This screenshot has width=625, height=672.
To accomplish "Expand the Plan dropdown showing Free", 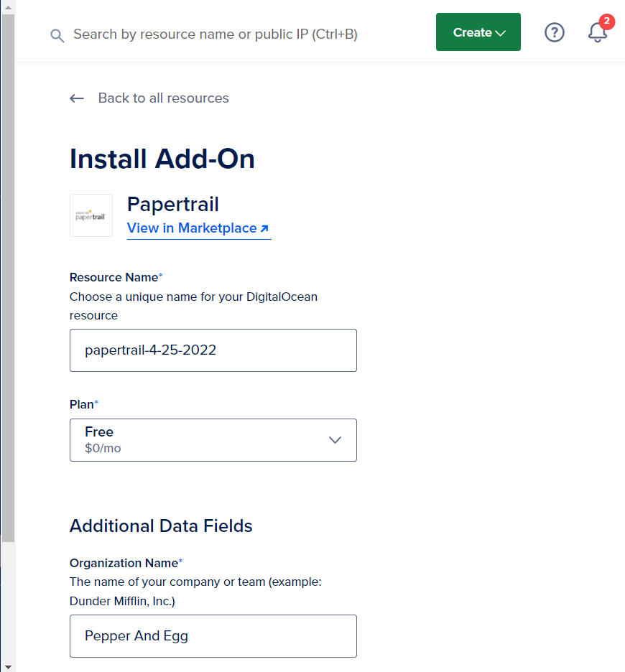I will point(213,440).
